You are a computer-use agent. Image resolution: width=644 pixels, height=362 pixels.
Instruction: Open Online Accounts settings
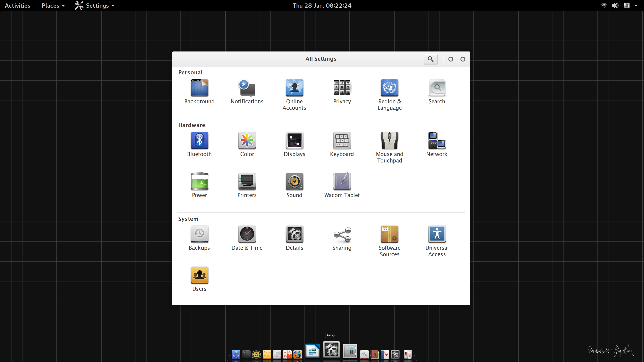coord(294,95)
